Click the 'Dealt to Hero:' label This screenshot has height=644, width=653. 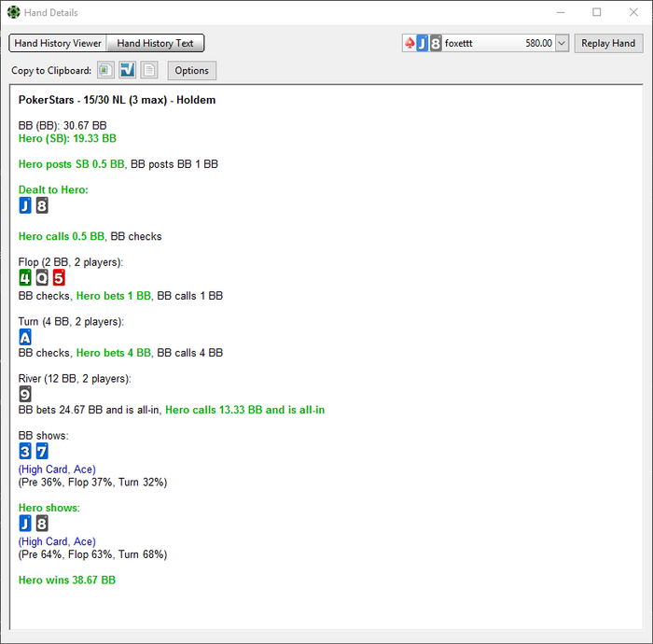[x=53, y=190]
